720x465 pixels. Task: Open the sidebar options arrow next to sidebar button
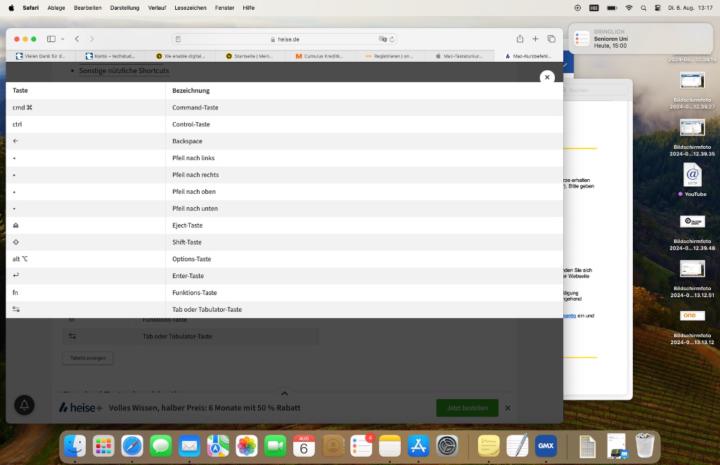[62, 39]
